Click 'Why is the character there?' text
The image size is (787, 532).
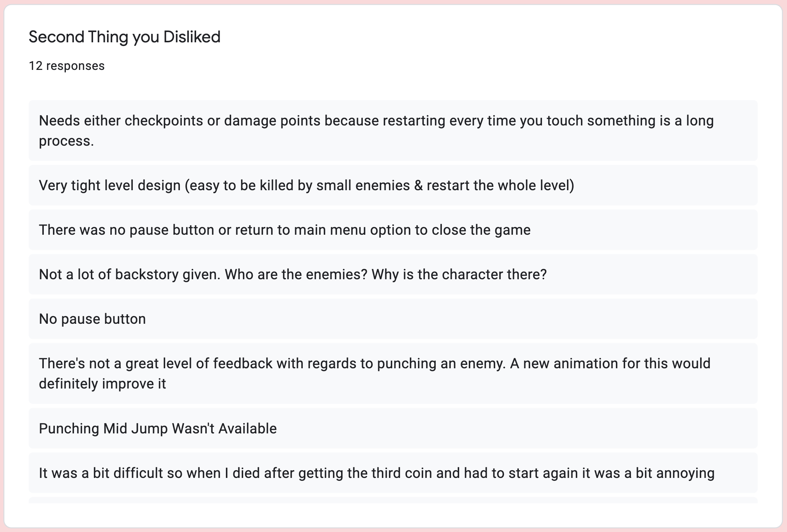pos(459,274)
